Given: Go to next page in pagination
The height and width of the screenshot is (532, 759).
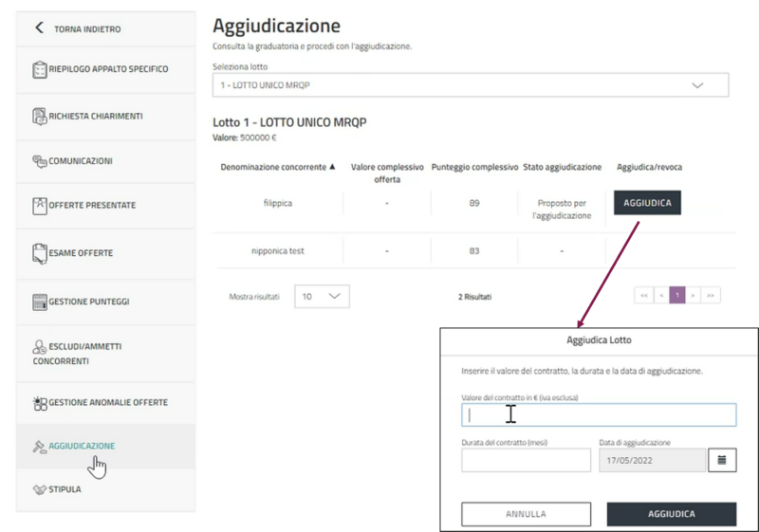Looking at the screenshot, I should (x=694, y=296).
